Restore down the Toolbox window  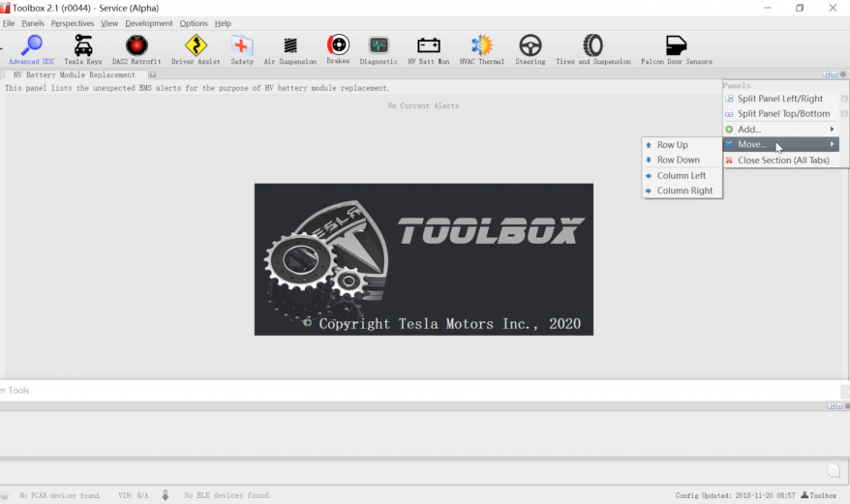tap(800, 8)
